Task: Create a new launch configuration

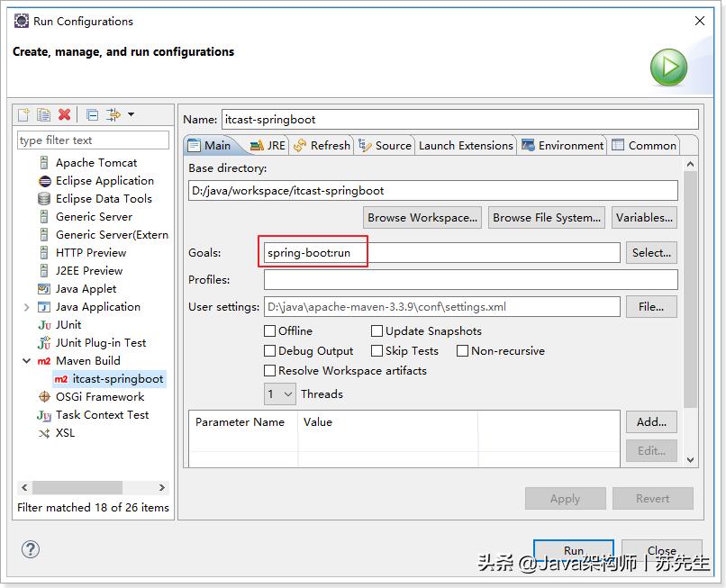Action: 23,114
